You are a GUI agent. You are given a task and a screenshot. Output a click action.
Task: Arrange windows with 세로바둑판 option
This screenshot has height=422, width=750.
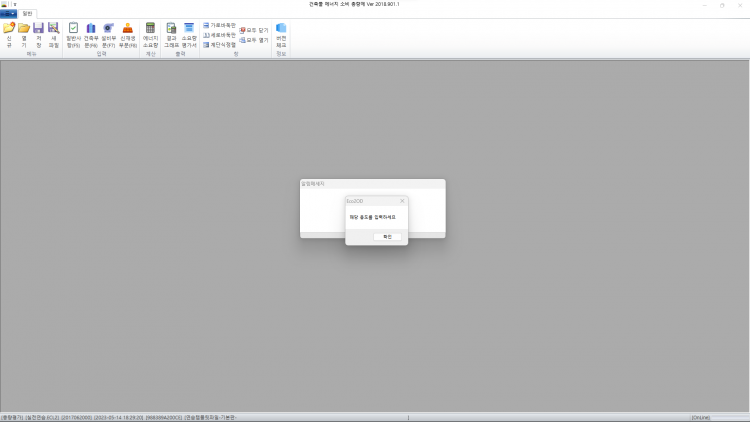point(220,35)
